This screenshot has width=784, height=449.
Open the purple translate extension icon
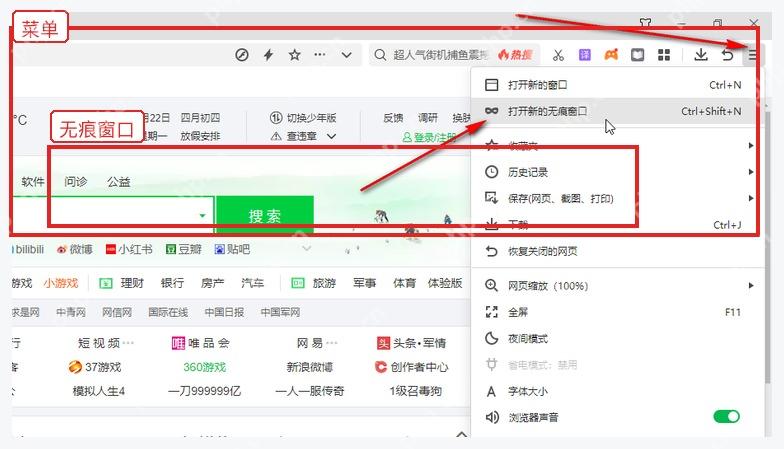point(584,54)
